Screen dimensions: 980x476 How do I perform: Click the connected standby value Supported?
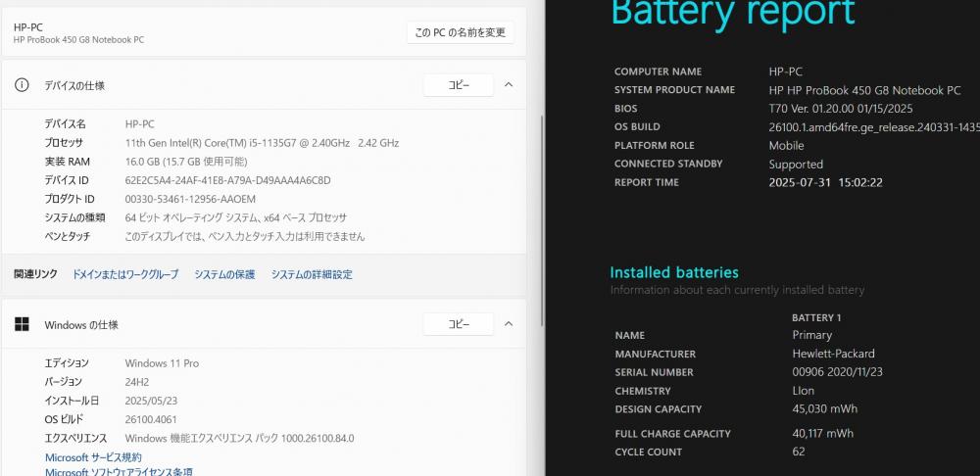796,165
